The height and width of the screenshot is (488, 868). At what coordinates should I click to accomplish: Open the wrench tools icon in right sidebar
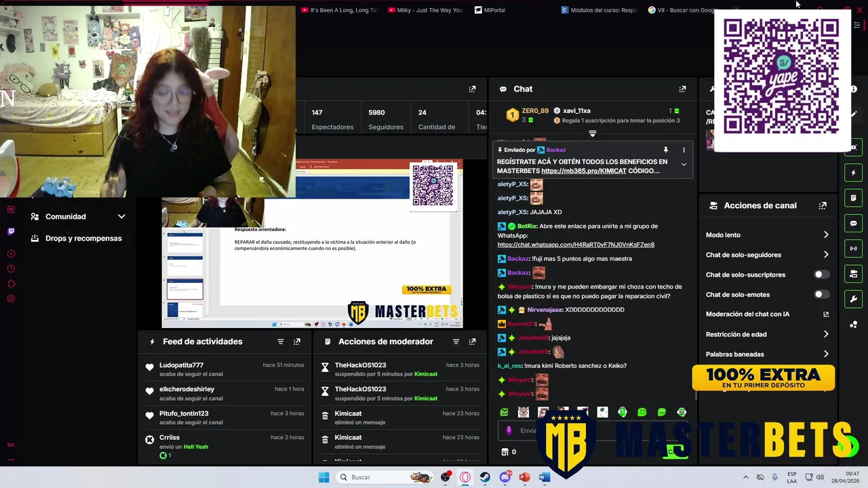coord(853,299)
